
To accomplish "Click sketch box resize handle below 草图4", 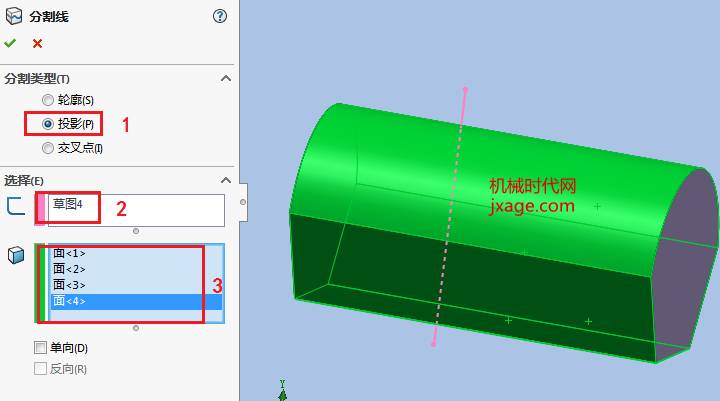I will (136, 231).
